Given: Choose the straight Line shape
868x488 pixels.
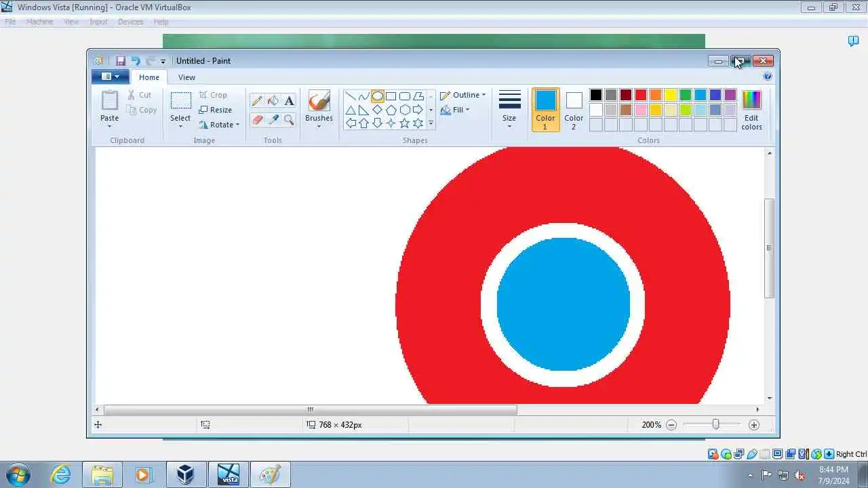Looking at the screenshot, I should tap(351, 96).
